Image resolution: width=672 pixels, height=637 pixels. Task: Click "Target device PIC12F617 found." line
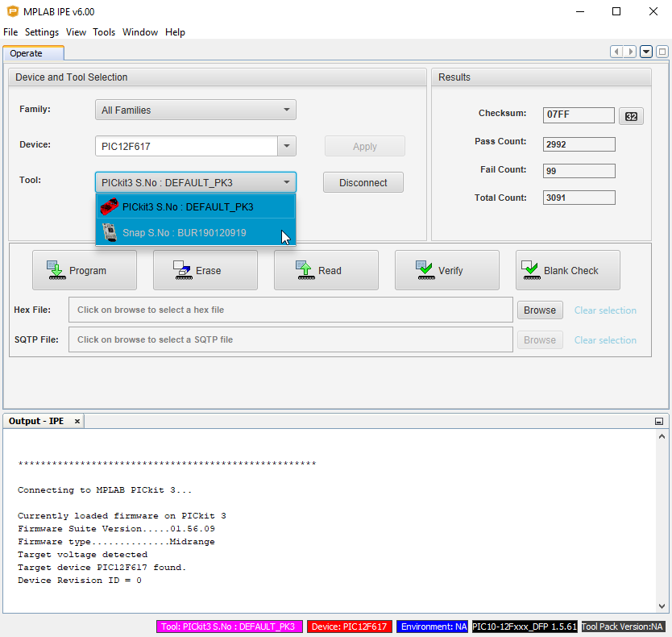(102, 568)
